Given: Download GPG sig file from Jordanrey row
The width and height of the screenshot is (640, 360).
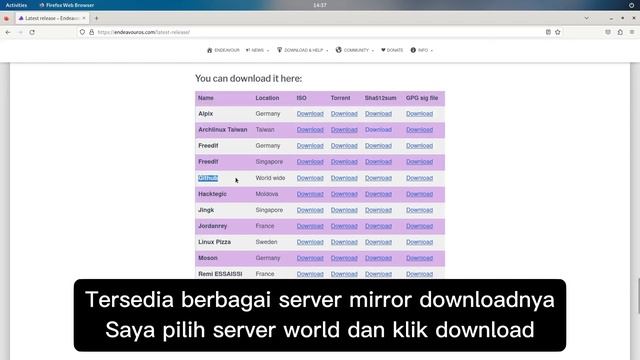Looking at the screenshot, I should [x=419, y=226].
